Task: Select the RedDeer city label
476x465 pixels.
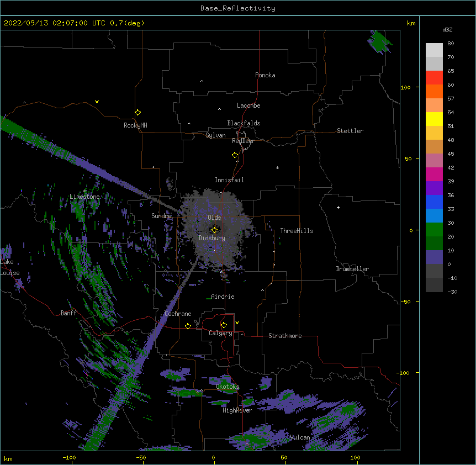Action: [x=243, y=141]
